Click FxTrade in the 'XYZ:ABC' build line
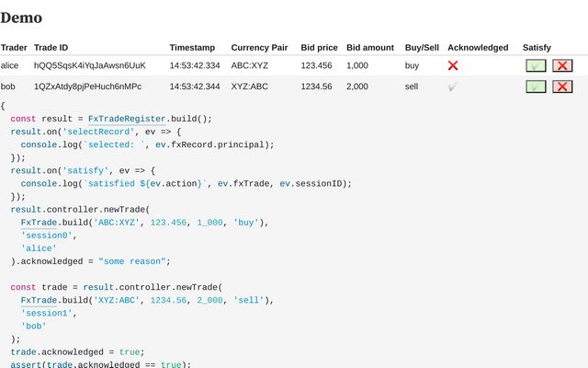 click(x=39, y=301)
